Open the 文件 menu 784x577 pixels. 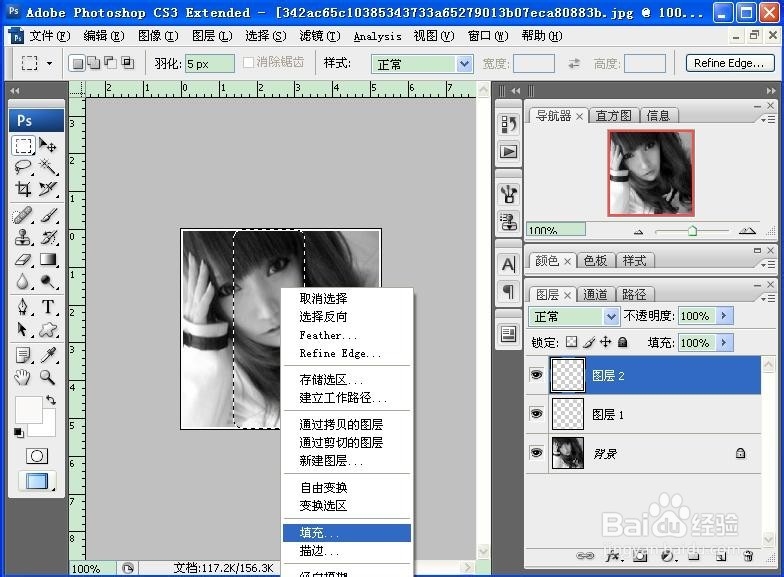pos(50,36)
